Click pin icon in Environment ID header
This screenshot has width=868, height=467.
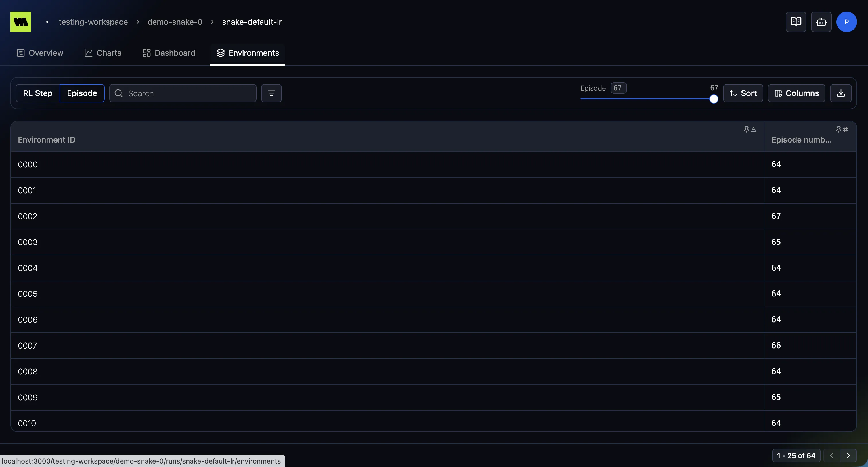pos(746,129)
